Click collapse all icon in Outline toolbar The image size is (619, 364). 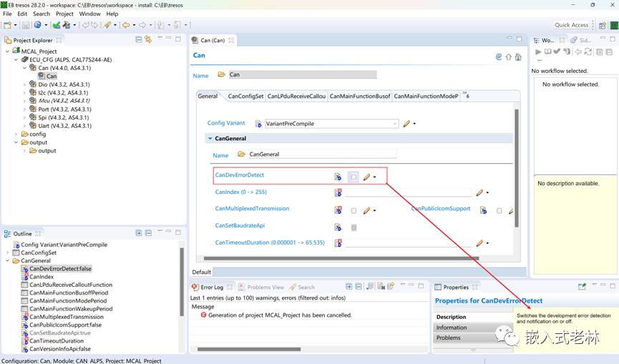tap(148, 233)
